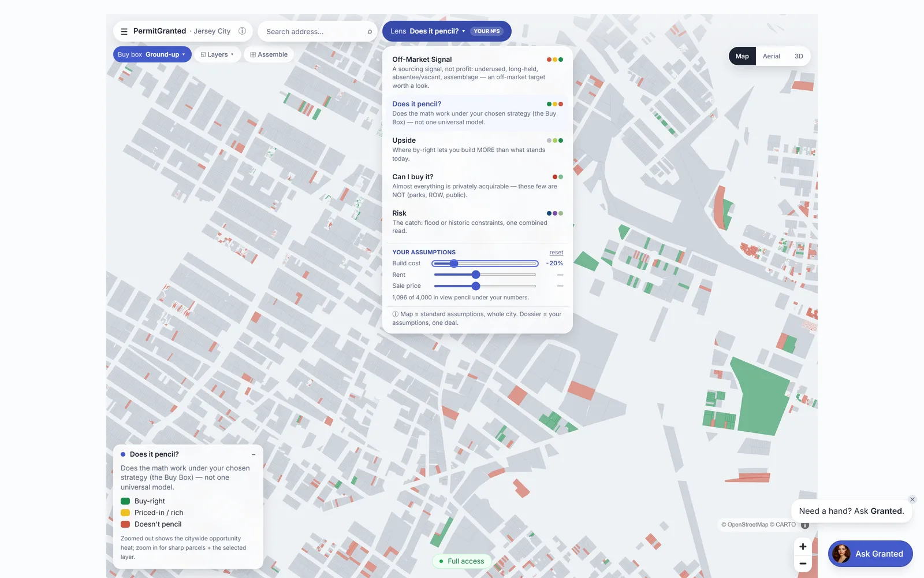
Task: Open the Buy box Ground-up dropdown
Action: [x=152, y=54]
